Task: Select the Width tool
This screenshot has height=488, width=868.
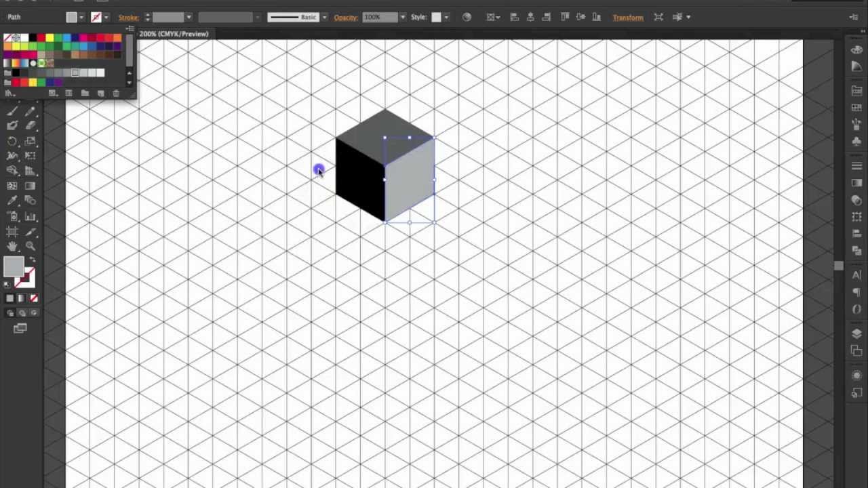Action: pos(12,156)
